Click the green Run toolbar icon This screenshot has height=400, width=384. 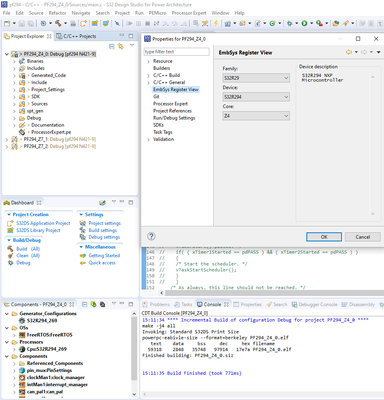coord(304,23)
